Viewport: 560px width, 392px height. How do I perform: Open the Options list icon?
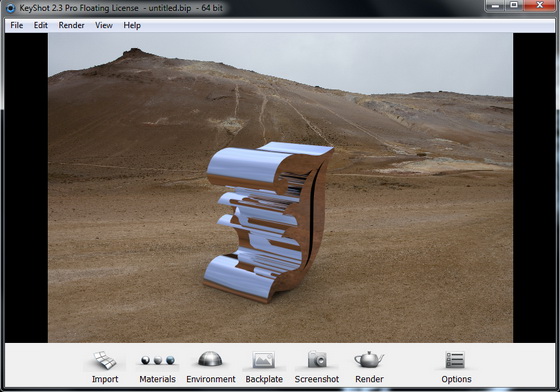click(x=455, y=360)
